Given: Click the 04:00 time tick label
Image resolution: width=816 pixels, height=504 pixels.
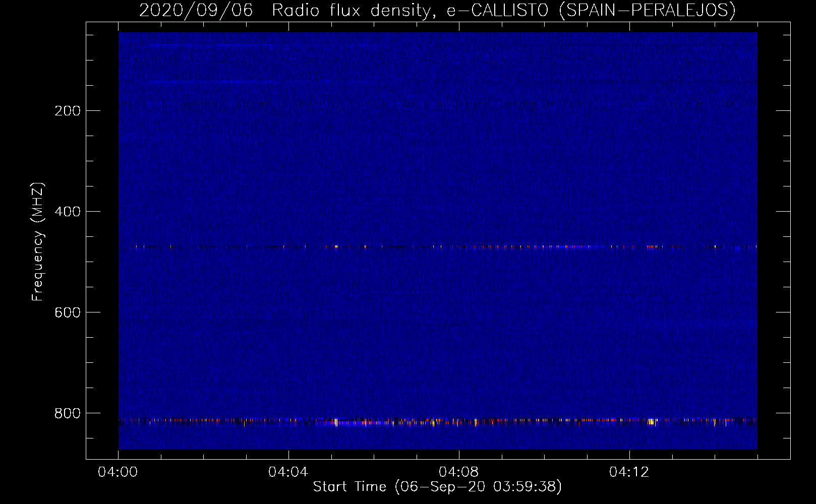Looking at the screenshot, I should point(118,472).
